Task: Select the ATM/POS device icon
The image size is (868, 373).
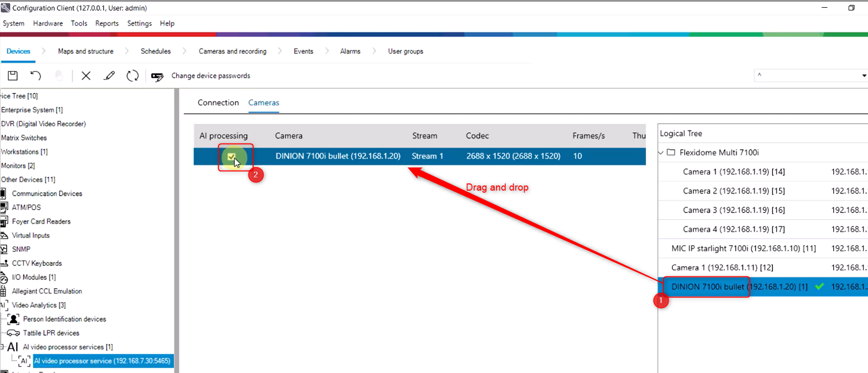Action: (4, 207)
